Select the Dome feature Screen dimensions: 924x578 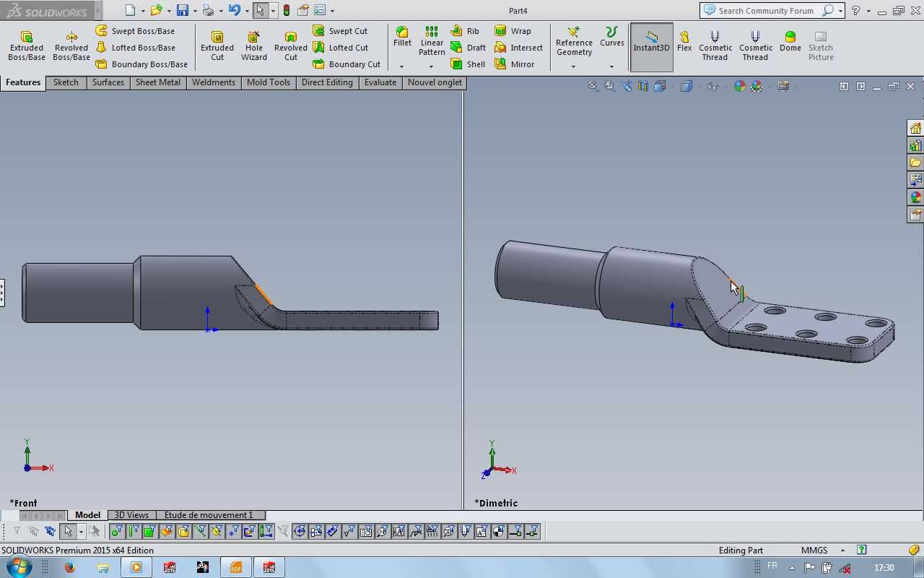[790, 41]
